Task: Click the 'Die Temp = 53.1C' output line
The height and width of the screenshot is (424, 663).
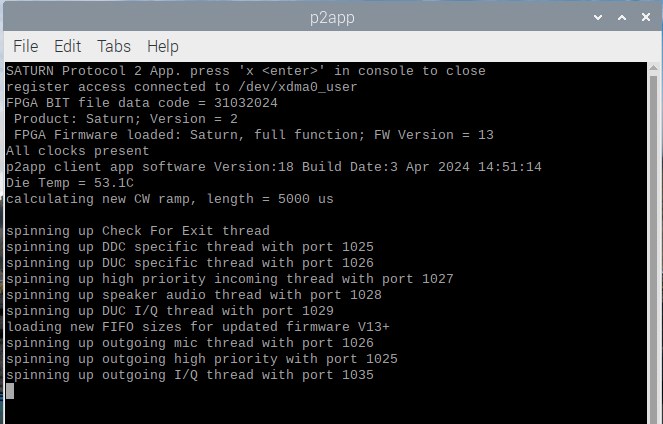Action: [x=70, y=183]
